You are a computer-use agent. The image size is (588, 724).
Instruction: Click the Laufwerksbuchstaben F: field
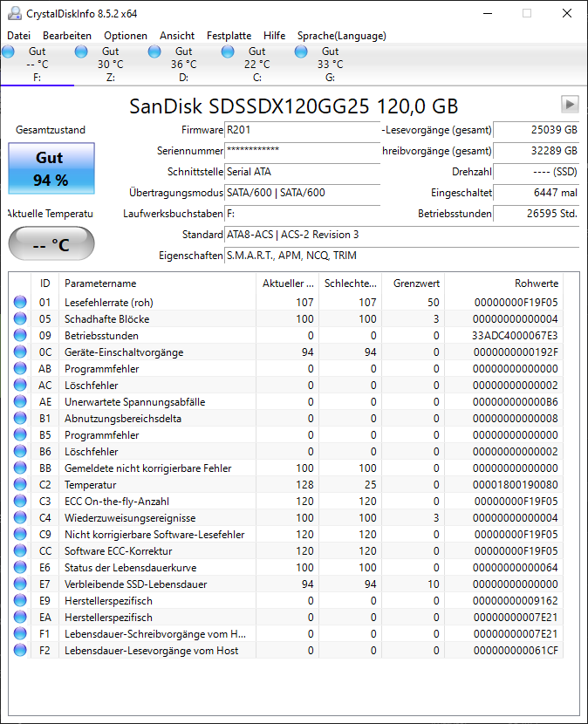(x=302, y=214)
